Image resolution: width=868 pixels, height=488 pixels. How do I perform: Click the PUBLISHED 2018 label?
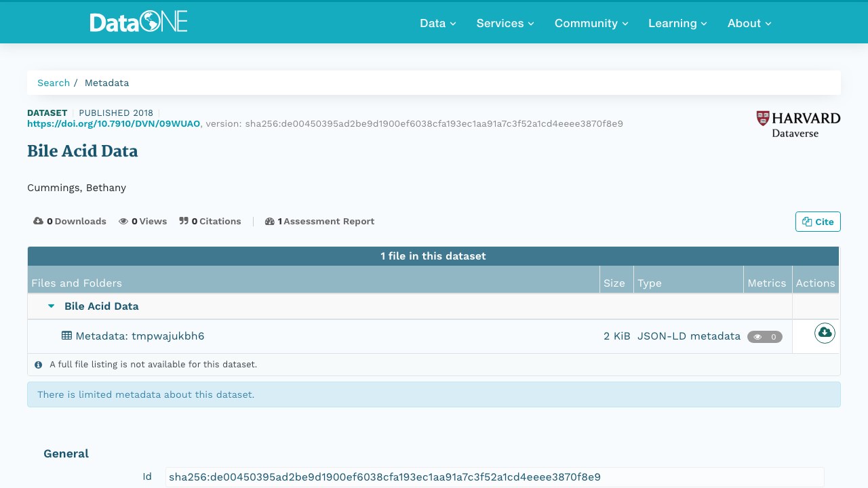pos(116,113)
